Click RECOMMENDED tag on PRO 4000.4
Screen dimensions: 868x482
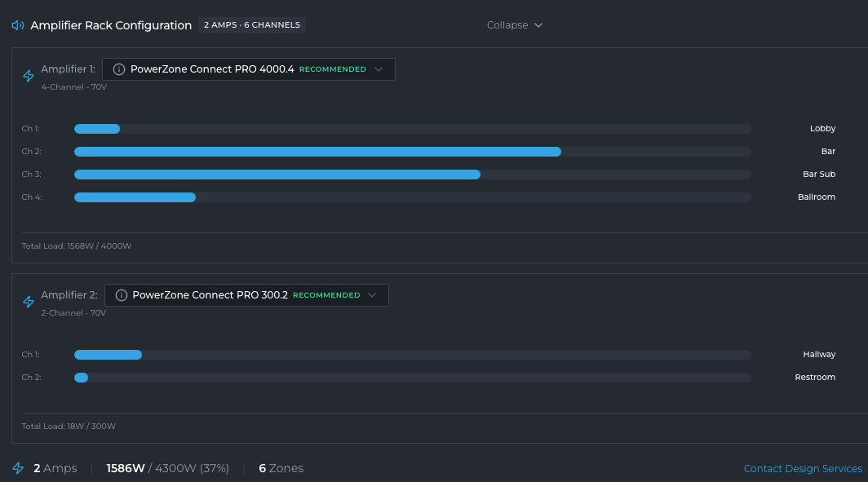coord(333,69)
